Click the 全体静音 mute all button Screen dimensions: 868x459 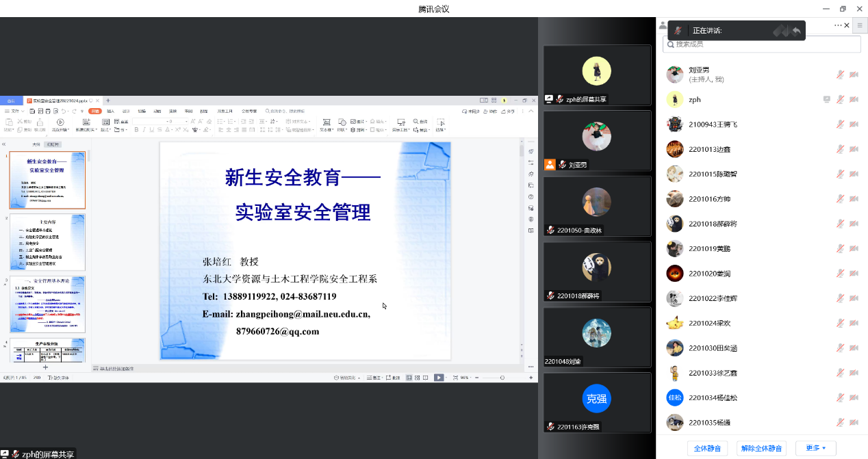point(707,448)
